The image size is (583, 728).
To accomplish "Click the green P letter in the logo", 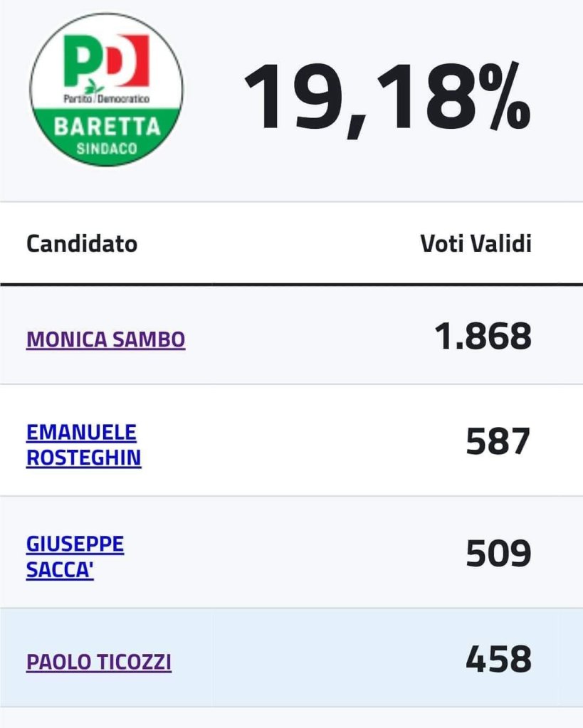I will [x=80, y=60].
